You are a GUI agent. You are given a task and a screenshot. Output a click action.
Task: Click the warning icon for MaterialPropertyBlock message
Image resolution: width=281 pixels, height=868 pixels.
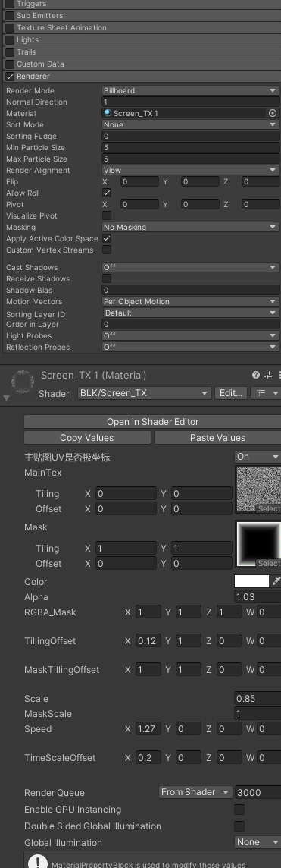[38, 863]
